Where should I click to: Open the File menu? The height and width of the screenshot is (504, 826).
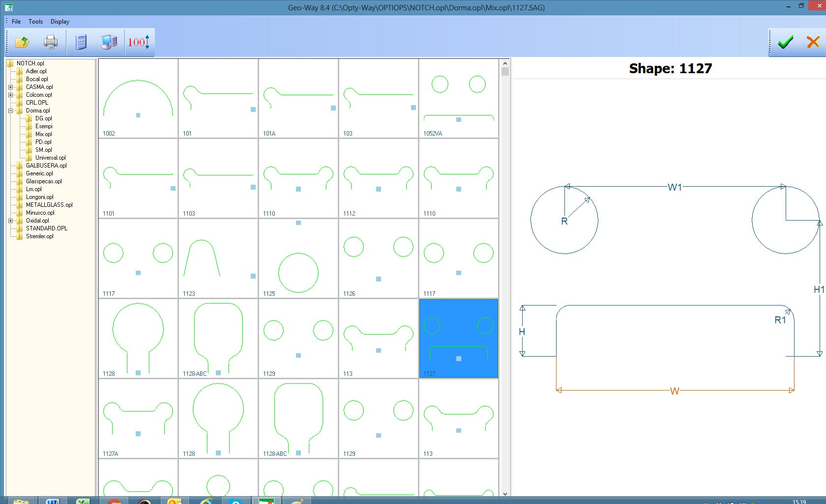[16, 22]
